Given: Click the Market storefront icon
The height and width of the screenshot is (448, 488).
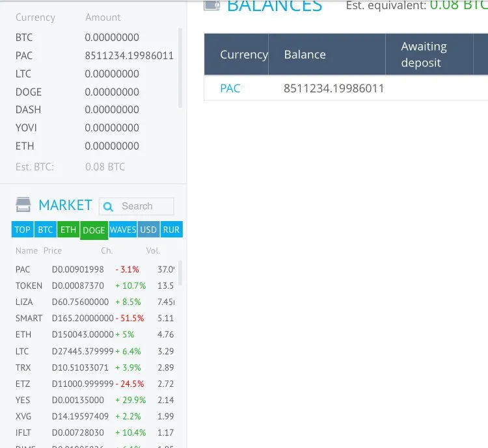Looking at the screenshot, I should (x=23, y=205).
